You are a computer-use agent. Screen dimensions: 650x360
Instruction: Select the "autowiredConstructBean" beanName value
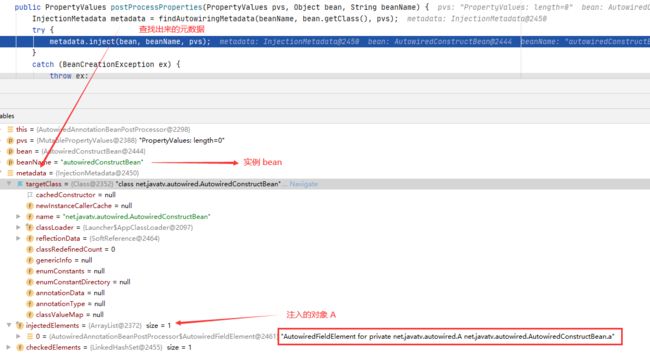tap(102, 162)
